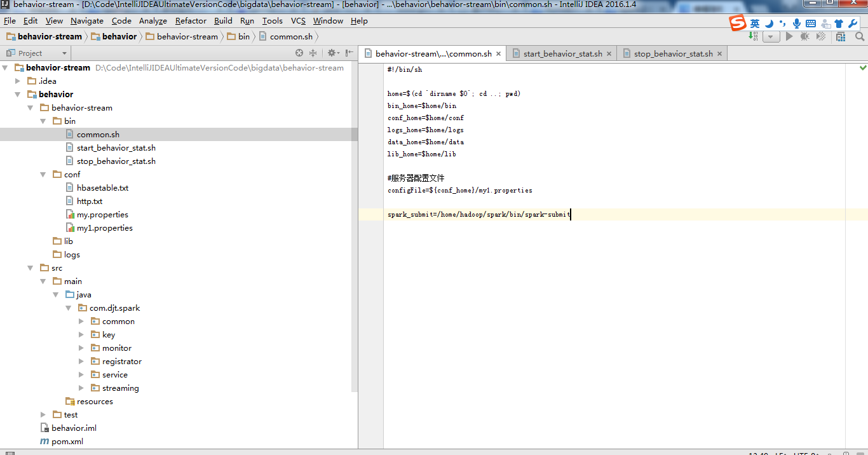
Task: Toggle the Sogou moon half-width icon
Action: point(769,24)
